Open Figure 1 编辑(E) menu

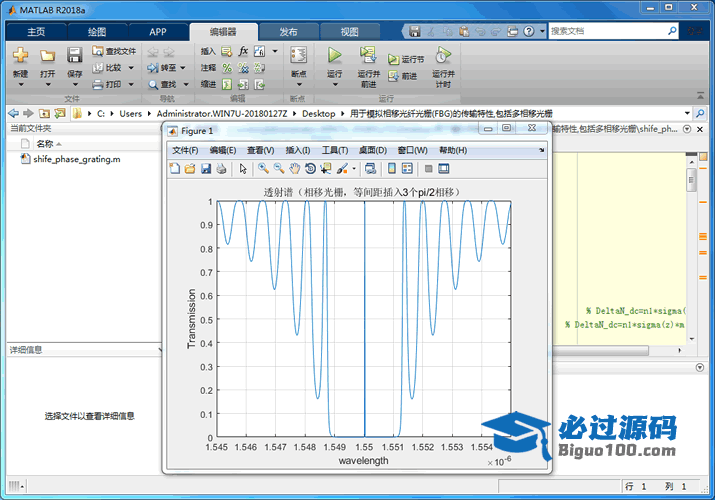click(223, 150)
